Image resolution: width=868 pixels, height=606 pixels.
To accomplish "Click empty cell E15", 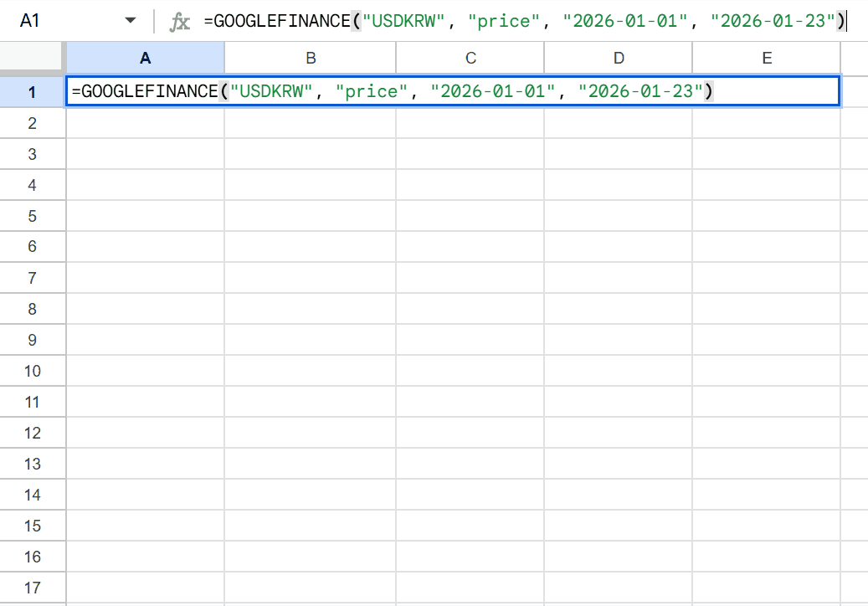I will tap(766, 526).
